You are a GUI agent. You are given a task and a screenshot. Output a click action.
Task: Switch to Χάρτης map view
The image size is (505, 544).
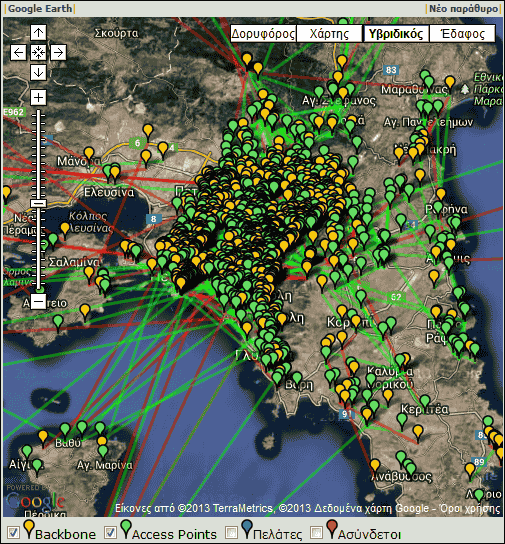[329, 34]
